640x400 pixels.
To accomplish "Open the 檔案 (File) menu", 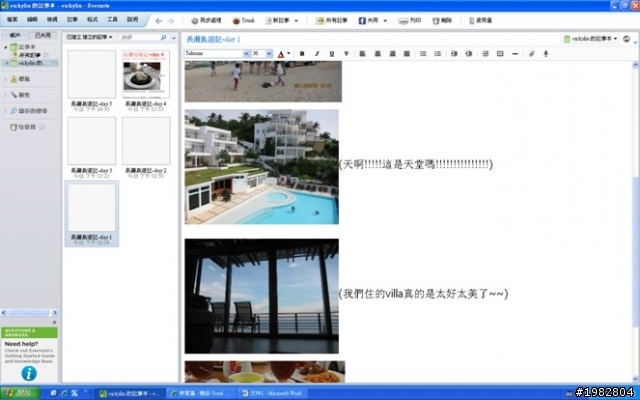I will coord(12,20).
